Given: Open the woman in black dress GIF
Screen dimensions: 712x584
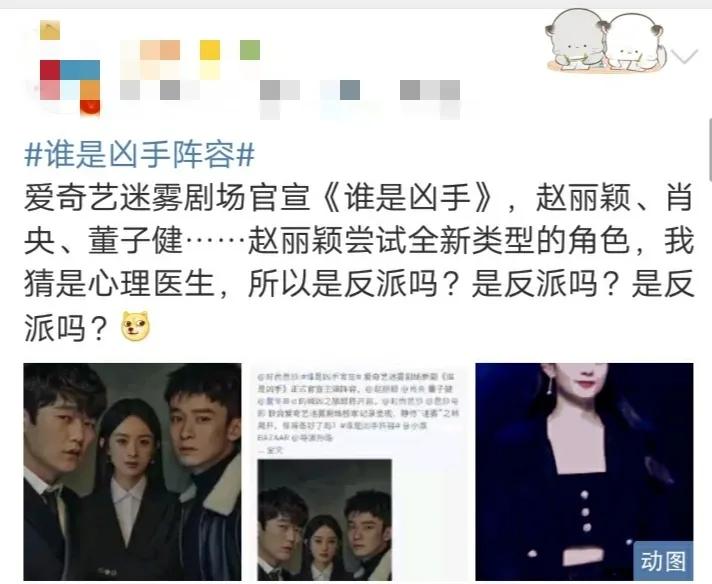Looking at the screenshot, I should [584, 471].
